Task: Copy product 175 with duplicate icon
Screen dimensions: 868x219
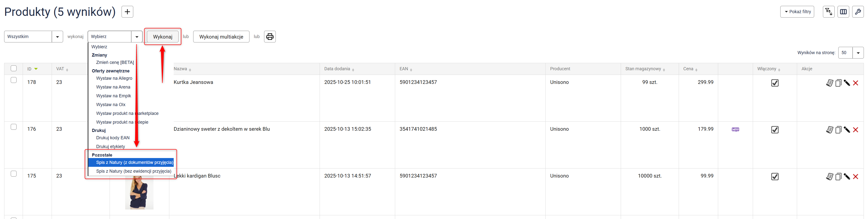Action: point(838,177)
